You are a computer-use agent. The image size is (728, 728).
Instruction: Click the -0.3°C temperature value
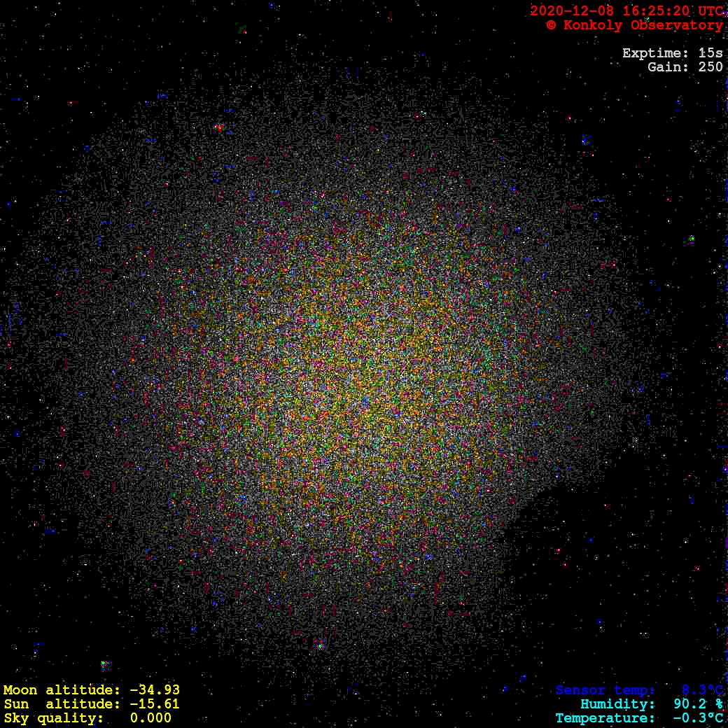[x=698, y=718]
